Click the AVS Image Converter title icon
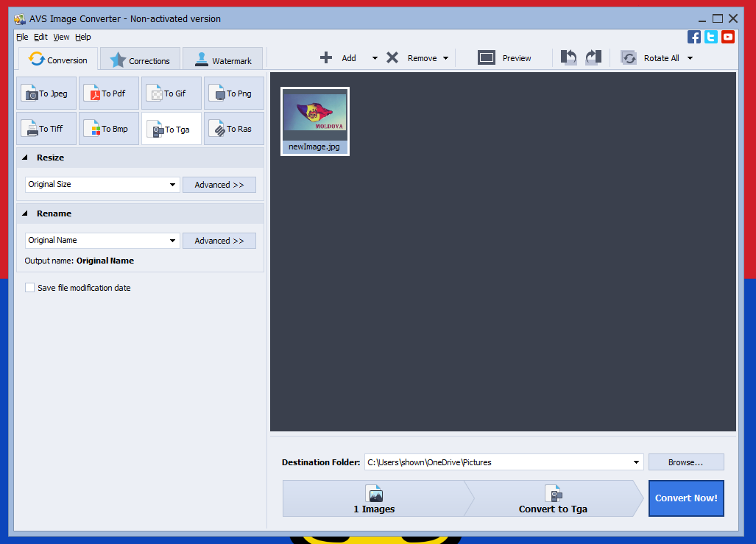 pos(20,19)
